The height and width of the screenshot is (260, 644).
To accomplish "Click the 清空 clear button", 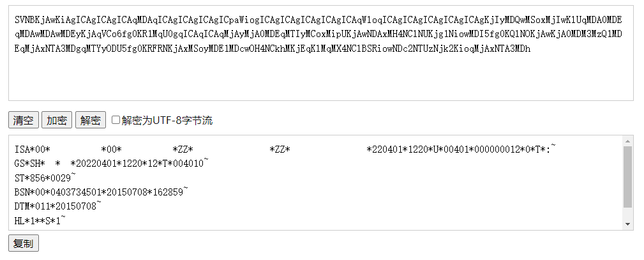I will click(x=24, y=120).
